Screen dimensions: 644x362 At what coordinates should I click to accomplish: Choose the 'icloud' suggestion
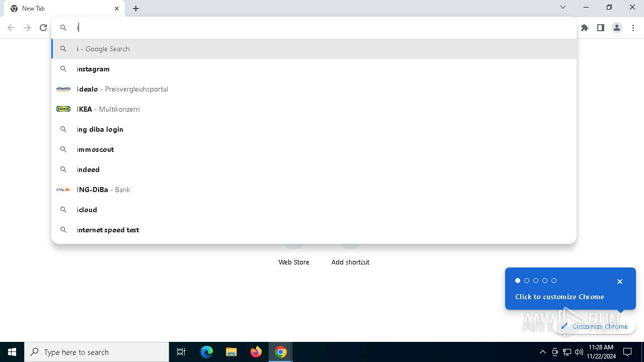point(314,210)
